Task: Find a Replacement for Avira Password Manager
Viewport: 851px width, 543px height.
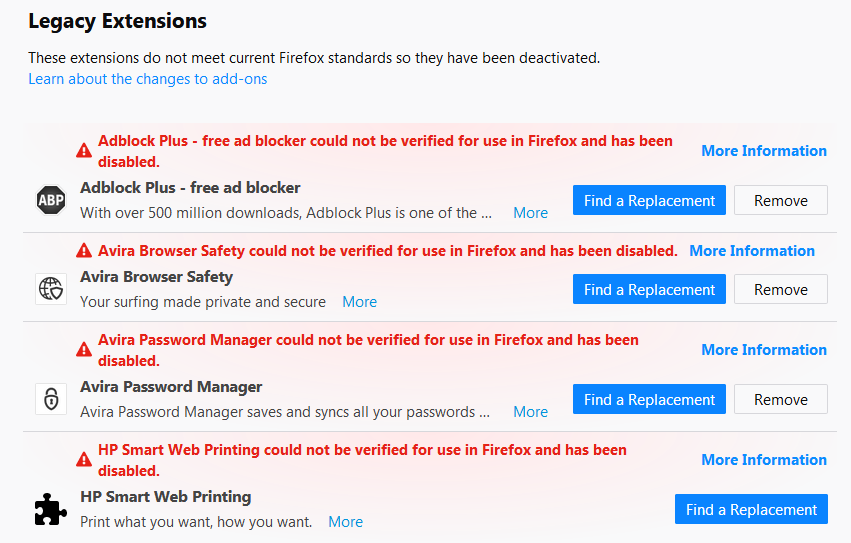Action: click(x=649, y=400)
